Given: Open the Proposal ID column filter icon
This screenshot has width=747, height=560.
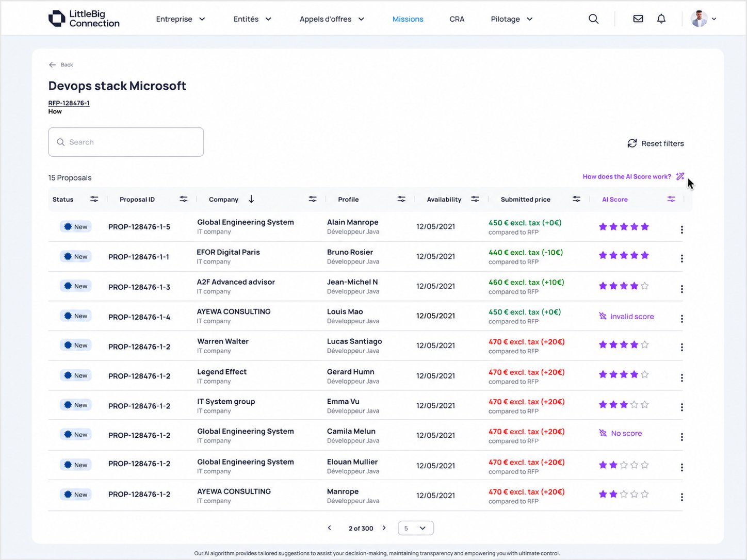Looking at the screenshot, I should [x=184, y=199].
